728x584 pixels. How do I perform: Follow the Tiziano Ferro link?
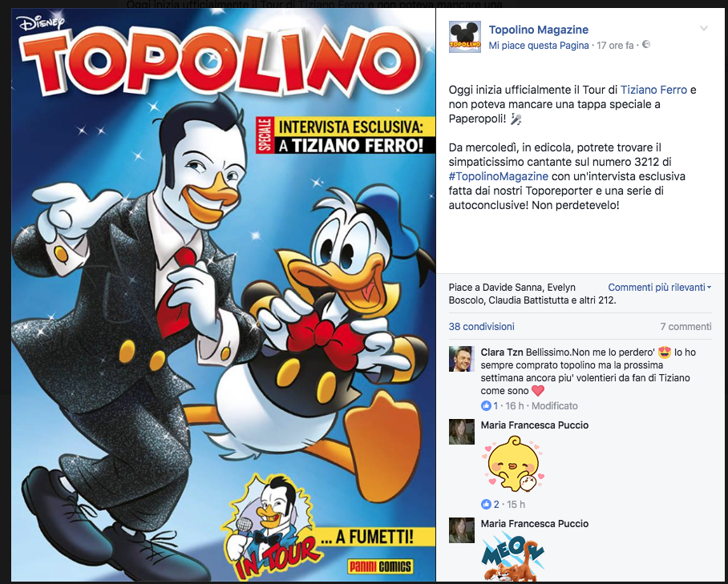(653, 90)
